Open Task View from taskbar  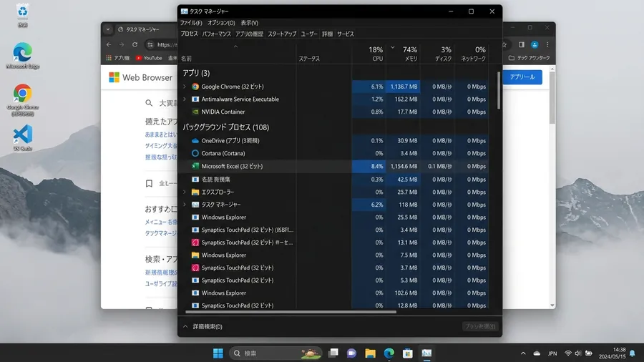(333, 353)
